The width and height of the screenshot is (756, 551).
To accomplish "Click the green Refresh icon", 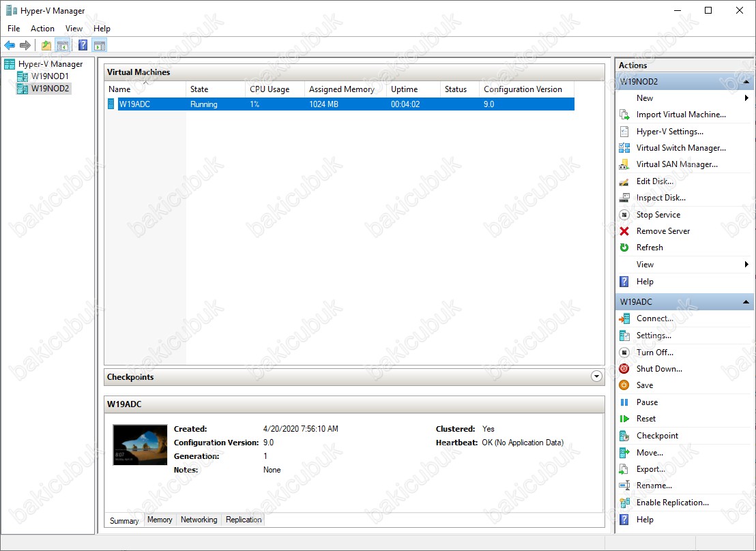I will tap(624, 248).
